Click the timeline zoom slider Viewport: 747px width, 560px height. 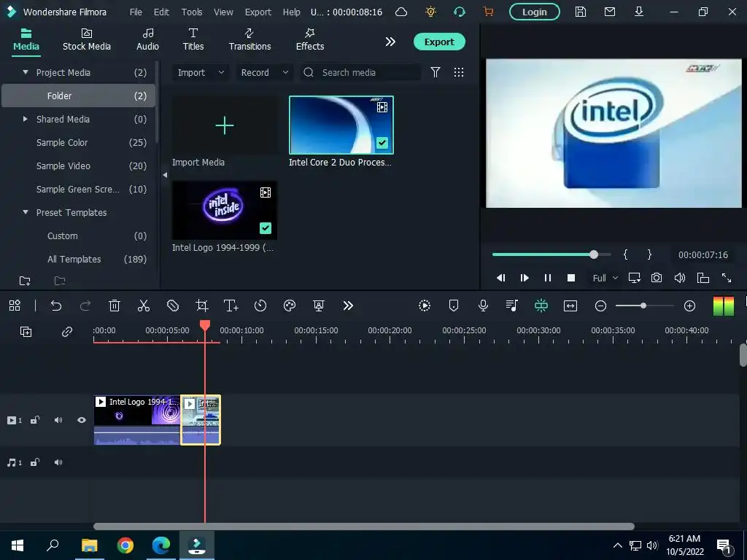pos(644,306)
